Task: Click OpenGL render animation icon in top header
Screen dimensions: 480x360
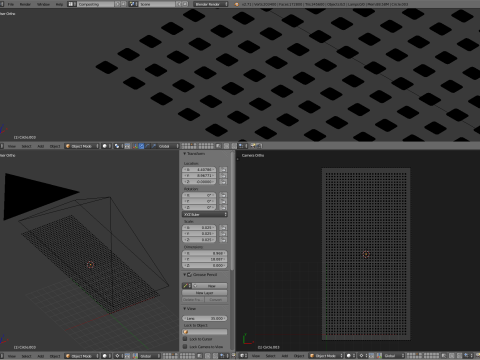Action: (x=260, y=146)
